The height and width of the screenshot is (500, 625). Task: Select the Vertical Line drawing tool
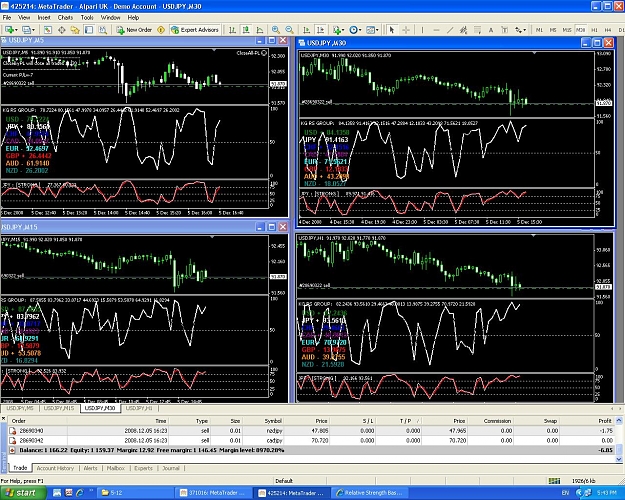tap(423, 30)
